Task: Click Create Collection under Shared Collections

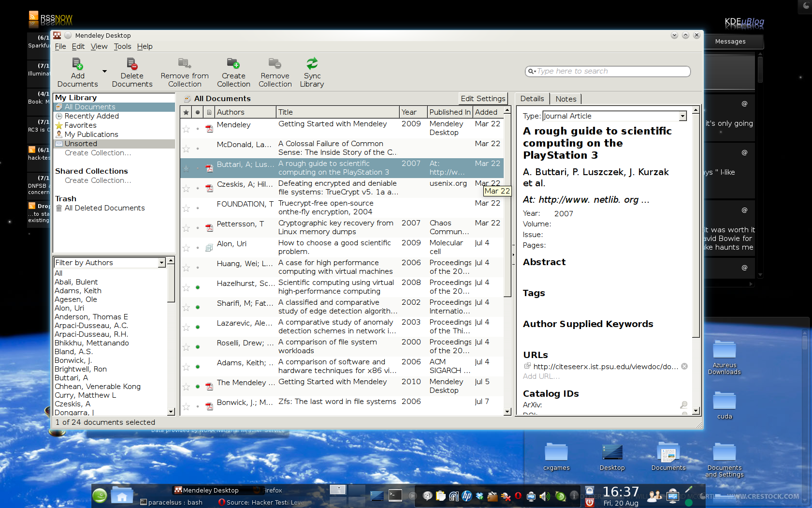Action: (x=98, y=180)
